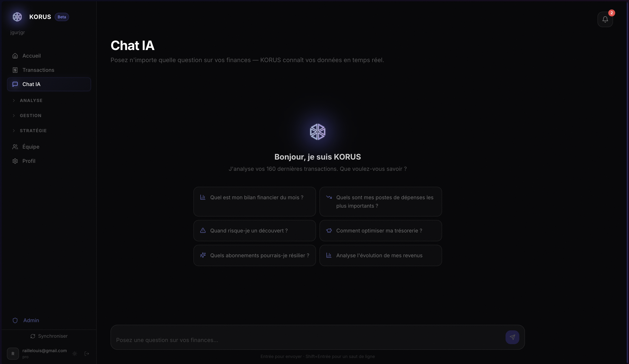Choose 'Quand risque-je un découvert ?' suggestion
The image size is (629, 364).
(254, 230)
